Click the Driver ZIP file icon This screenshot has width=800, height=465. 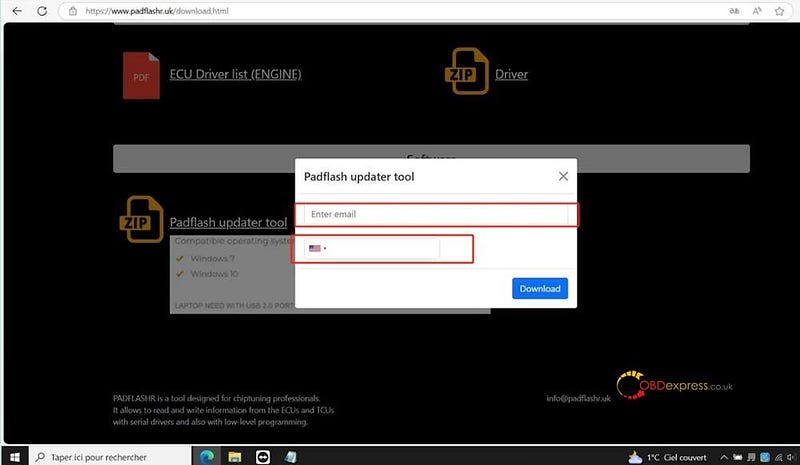(x=467, y=71)
